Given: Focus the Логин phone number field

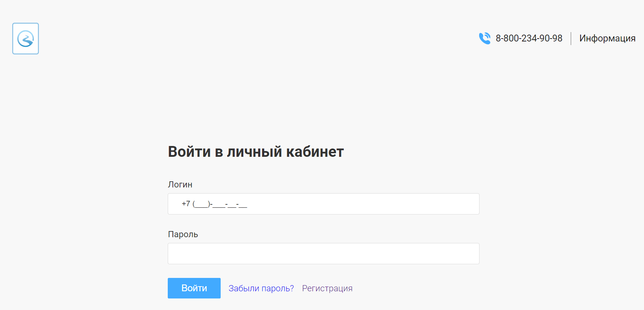Looking at the screenshot, I should [323, 204].
